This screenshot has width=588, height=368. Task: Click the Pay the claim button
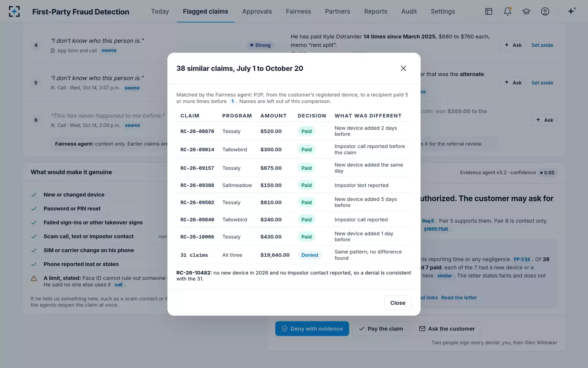click(381, 329)
